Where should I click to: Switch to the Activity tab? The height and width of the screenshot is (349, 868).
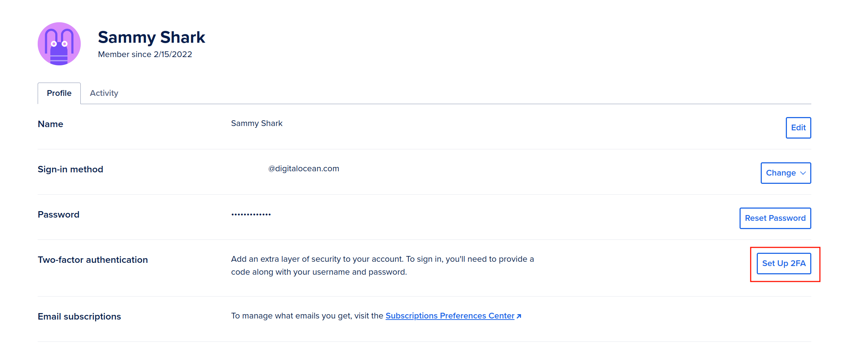pos(104,93)
